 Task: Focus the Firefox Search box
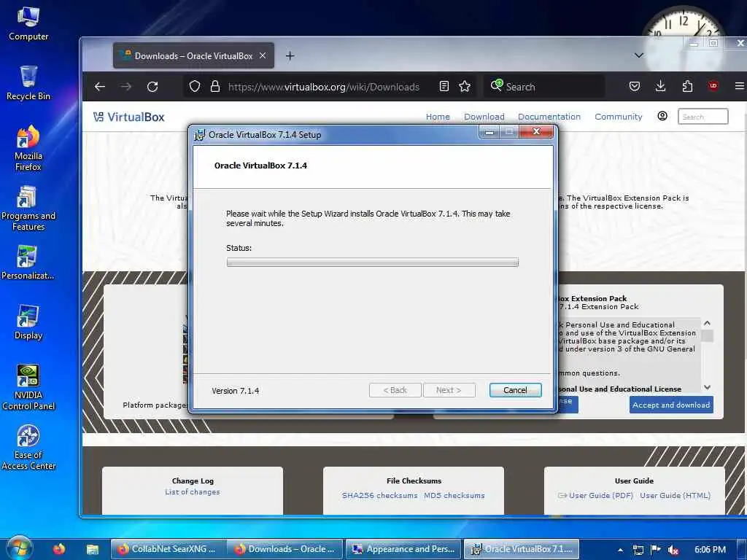tap(544, 87)
